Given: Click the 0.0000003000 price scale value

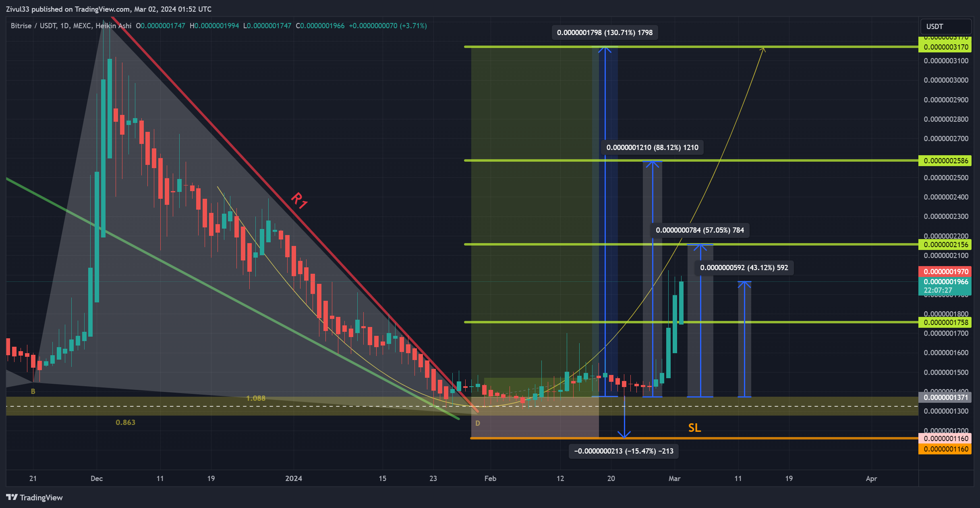Looking at the screenshot, I should (946, 80).
